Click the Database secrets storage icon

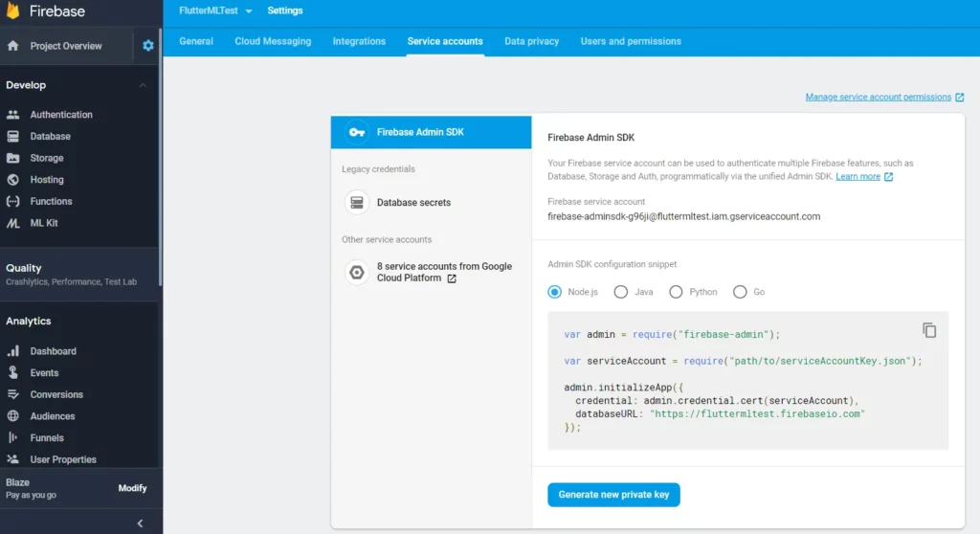point(357,203)
